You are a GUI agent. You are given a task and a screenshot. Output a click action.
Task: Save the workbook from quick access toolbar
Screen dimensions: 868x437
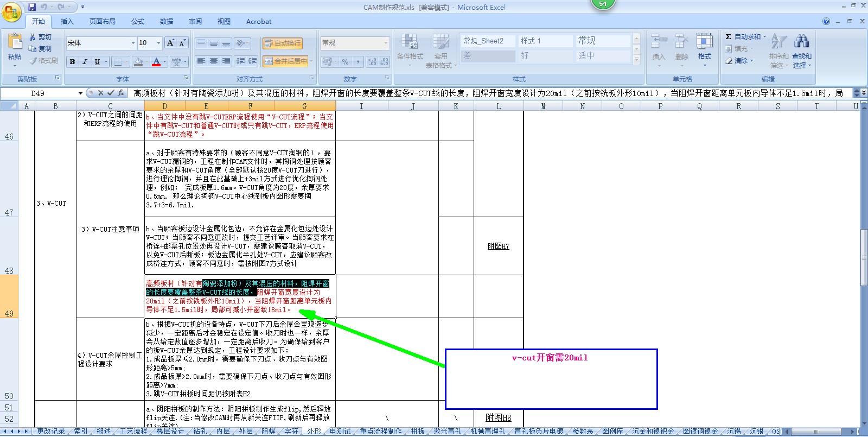(x=32, y=7)
